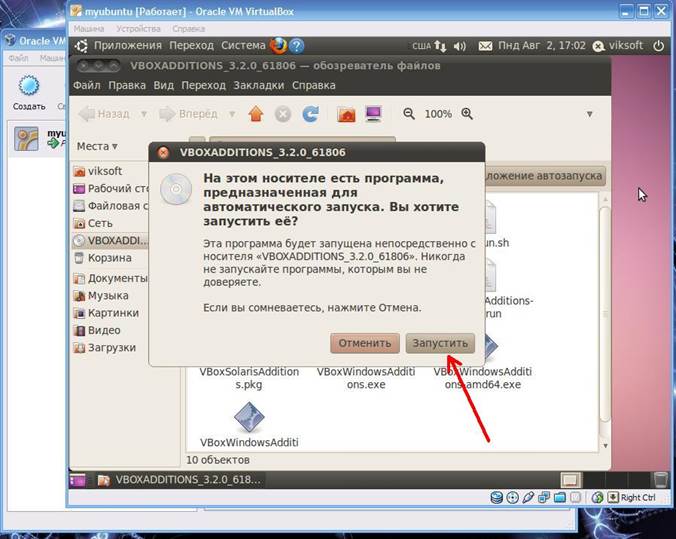Expand the Назад history dropdown arrow
676x539 pixels.
(144, 114)
